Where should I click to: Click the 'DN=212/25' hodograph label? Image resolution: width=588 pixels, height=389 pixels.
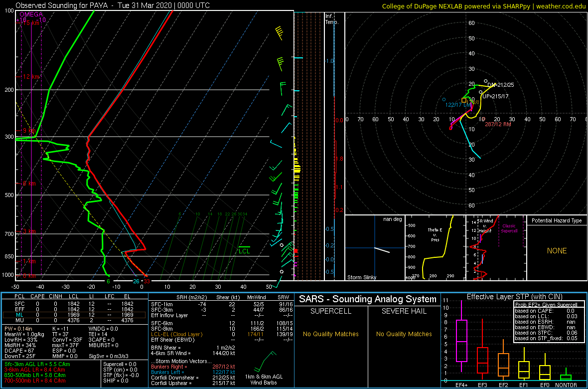501,85
